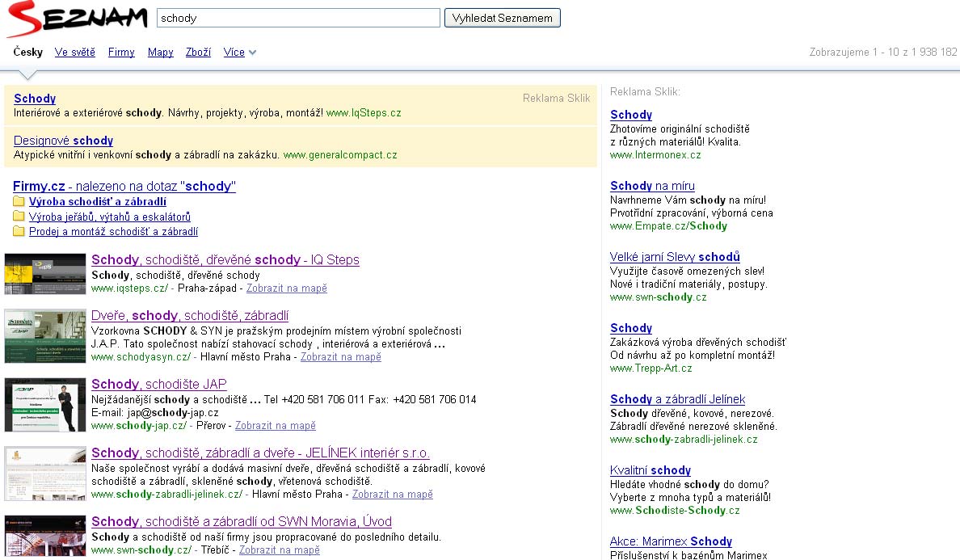Open Dveře, schody, schodiště, zábradlí result

coord(190,316)
